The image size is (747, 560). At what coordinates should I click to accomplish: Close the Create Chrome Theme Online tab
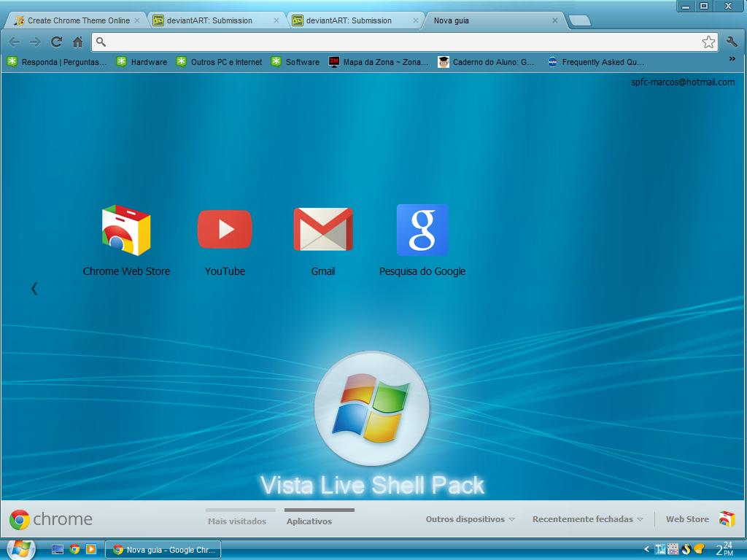tap(137, 20)
